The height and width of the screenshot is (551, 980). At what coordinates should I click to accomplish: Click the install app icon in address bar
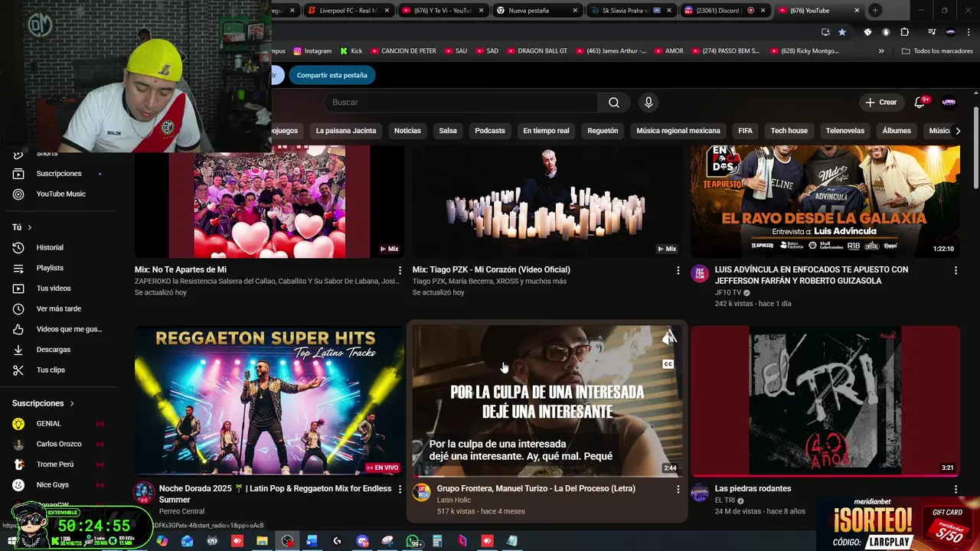click(825, 32)
